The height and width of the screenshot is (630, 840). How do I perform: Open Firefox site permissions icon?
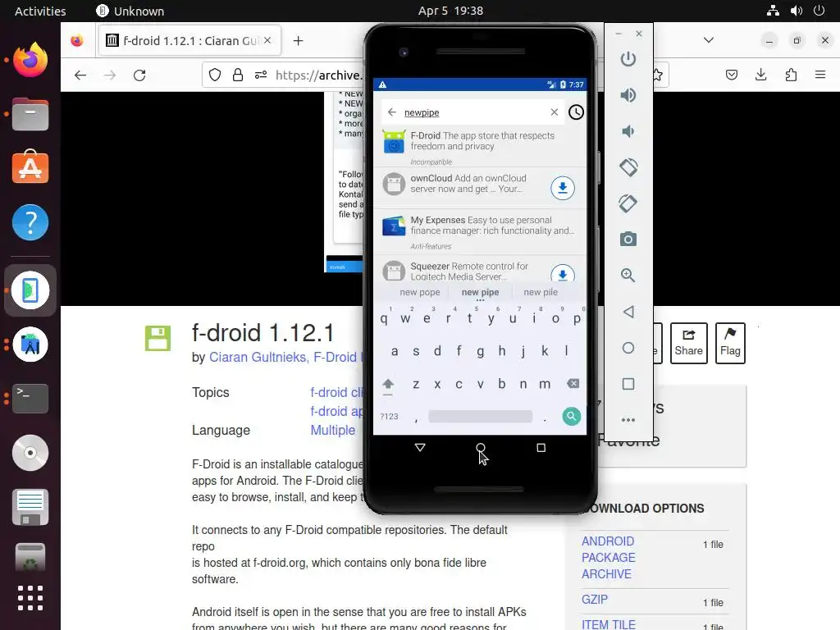[x=261, y=75]
